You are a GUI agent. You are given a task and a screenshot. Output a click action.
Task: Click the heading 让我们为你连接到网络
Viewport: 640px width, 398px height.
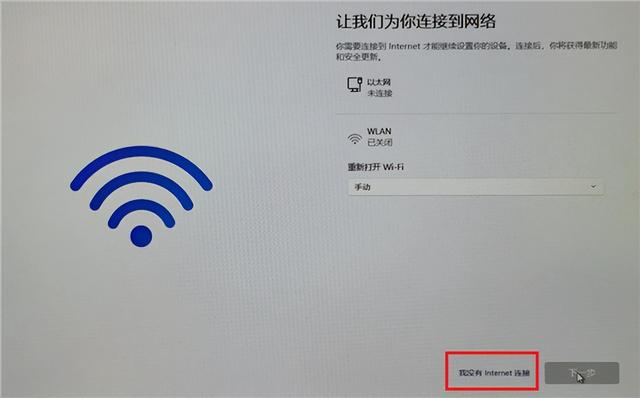[416, 22]
